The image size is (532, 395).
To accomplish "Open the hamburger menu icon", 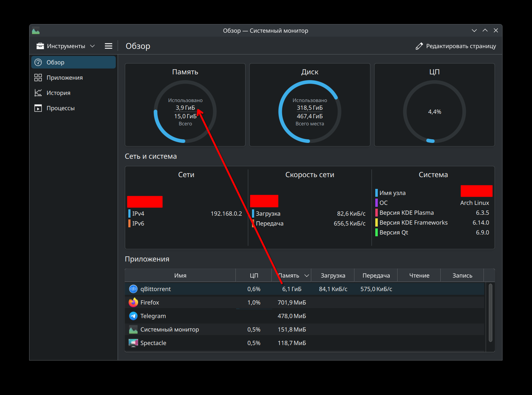I will pyautogui.click(x=109, y=46).
